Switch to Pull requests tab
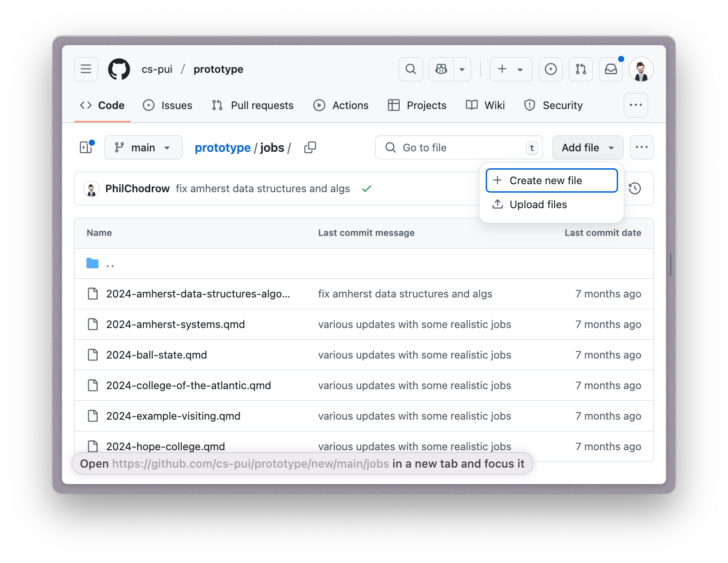The width and height of the screenshot is (728, 563). click(x=253, y=105)
